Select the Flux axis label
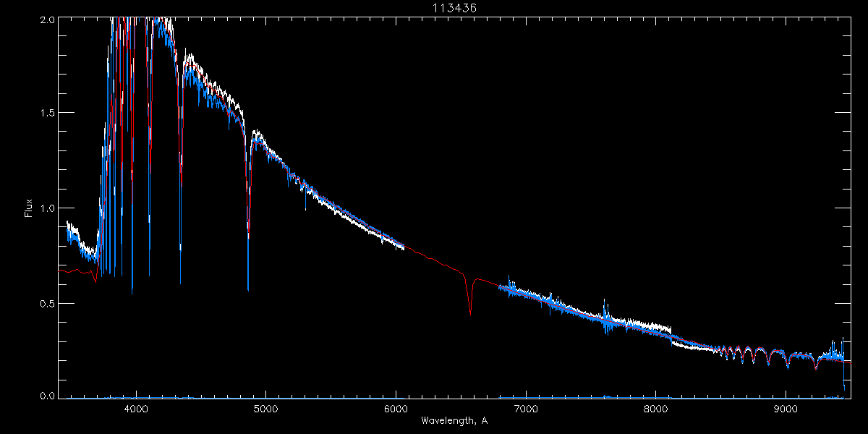868x434 pixels. 28,208
